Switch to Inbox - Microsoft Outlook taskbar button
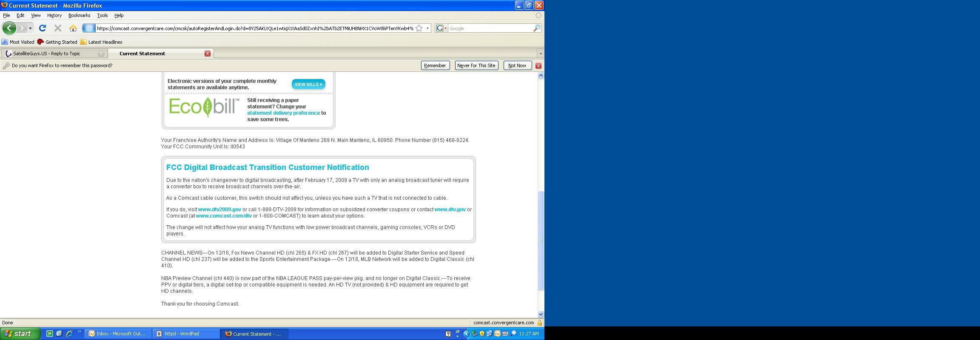 coord(118,334)
